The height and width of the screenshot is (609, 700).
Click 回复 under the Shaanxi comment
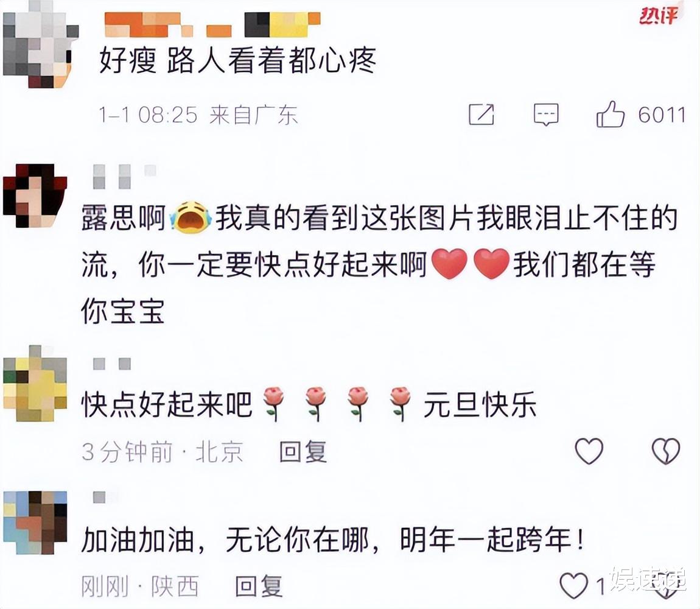(259, 586)
